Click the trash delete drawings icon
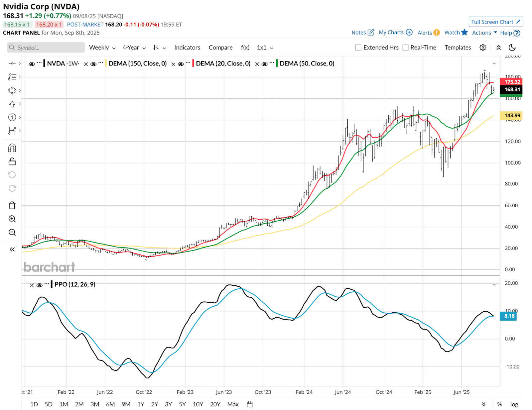Viewport: 532px width, 410px height. (12, 205)
